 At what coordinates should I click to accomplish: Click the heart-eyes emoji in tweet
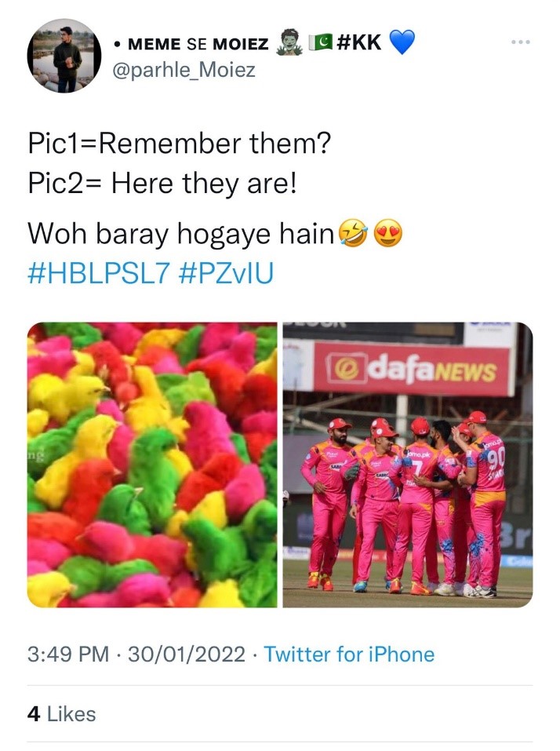387,234
